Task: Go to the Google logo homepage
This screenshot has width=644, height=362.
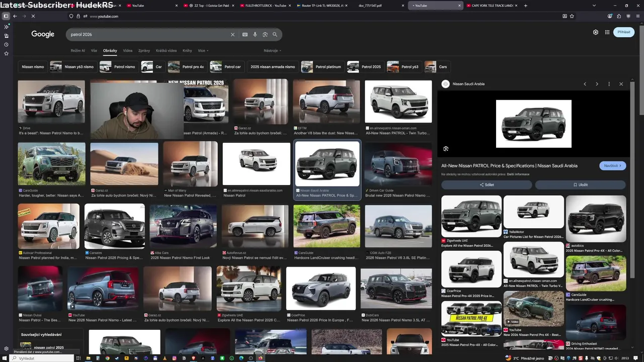Action: [x=43, y=34]
